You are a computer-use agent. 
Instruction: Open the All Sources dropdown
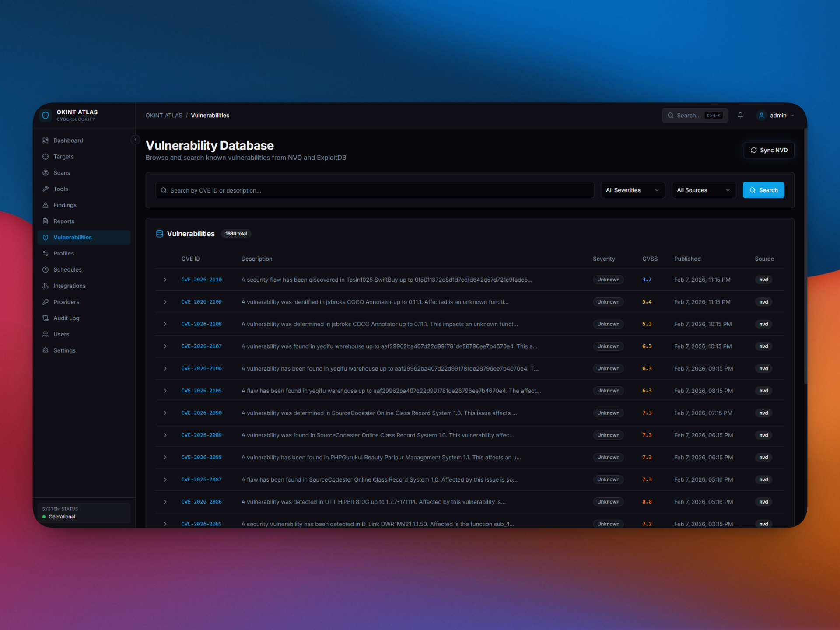click(703, 190)
